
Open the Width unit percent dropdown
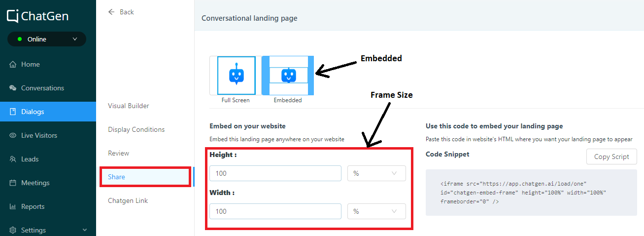[x=376, y=211]
